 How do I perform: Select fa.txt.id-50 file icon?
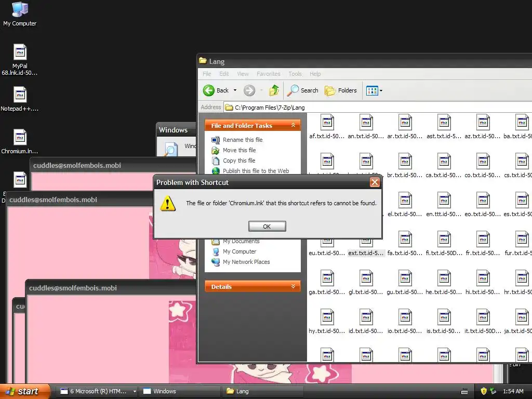coord(405,240)
